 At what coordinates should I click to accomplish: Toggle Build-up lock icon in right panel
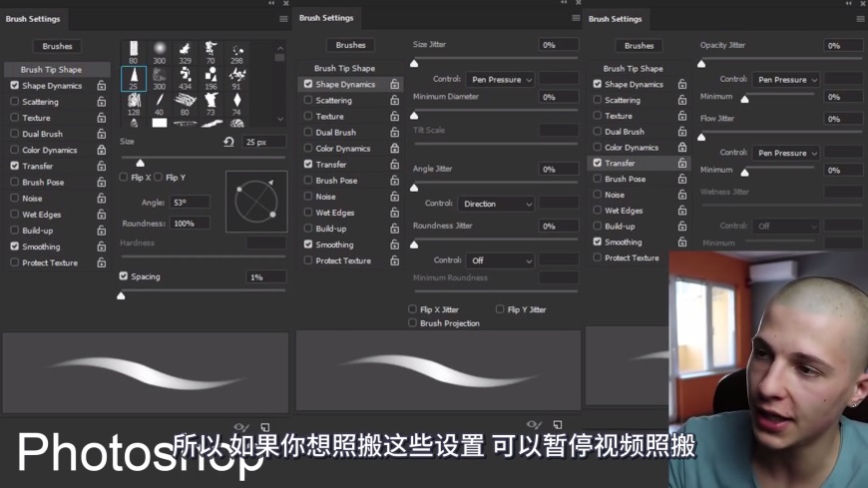pos(682,226)
